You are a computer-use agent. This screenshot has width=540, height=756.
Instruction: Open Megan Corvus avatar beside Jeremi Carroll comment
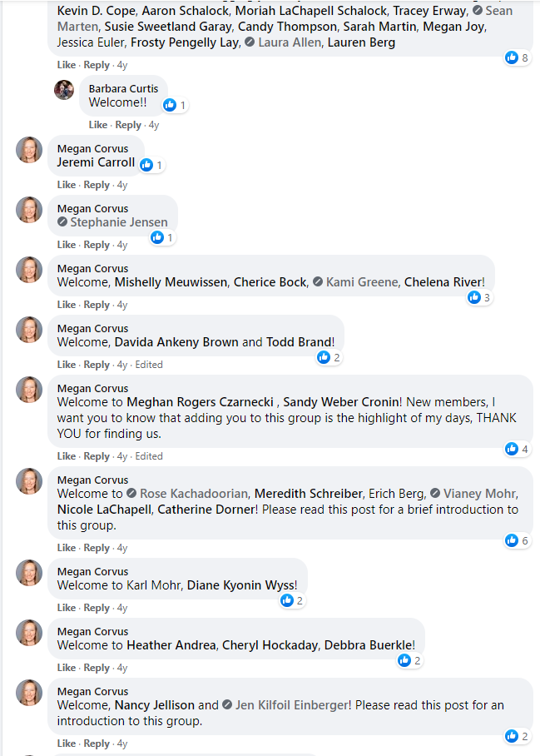tap(29, 150)
